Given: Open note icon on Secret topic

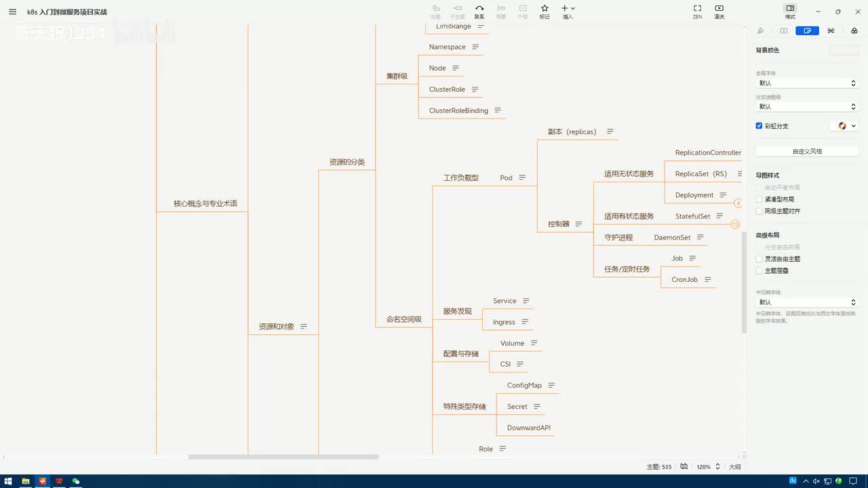Looking at the screenshot, I should coord(536,407).
